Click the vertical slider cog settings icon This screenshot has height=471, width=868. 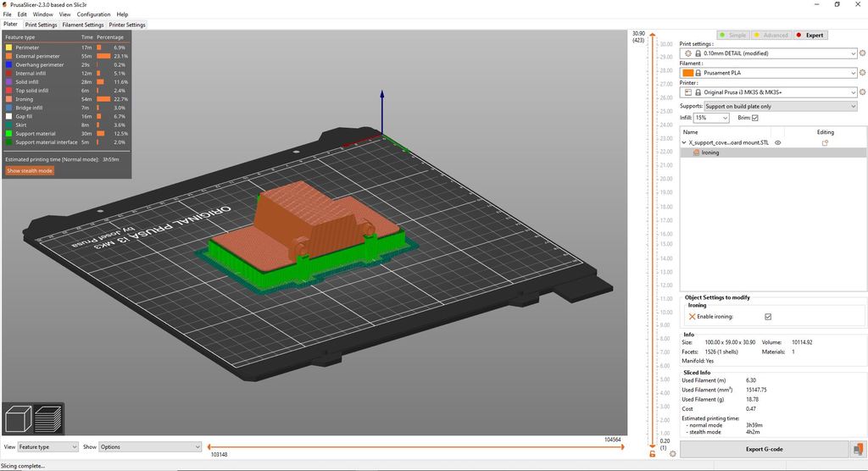point(672,454)
